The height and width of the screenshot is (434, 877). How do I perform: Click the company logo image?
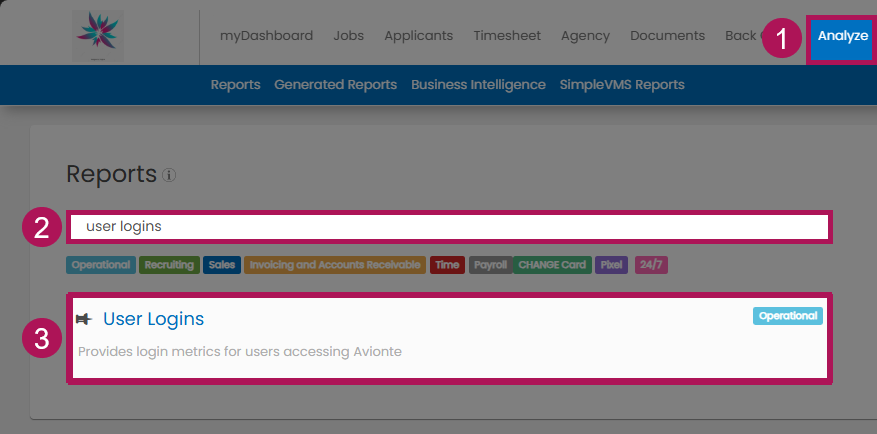pos(98,36)
